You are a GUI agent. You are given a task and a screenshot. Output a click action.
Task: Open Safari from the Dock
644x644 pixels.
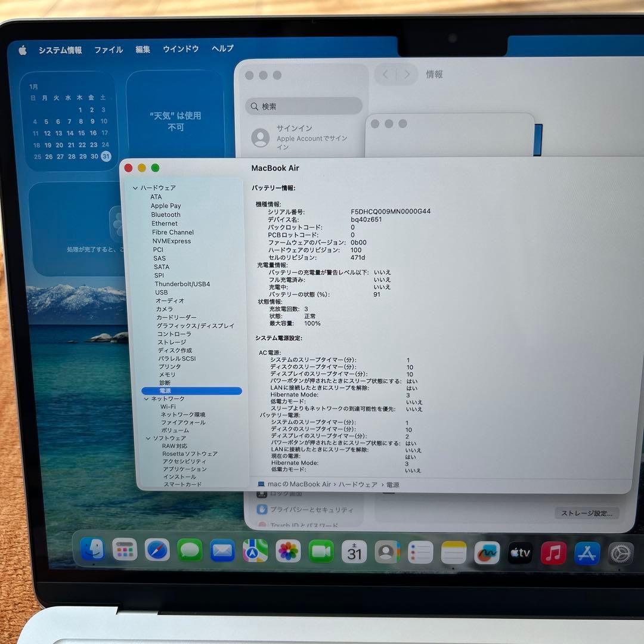point(158,550)
